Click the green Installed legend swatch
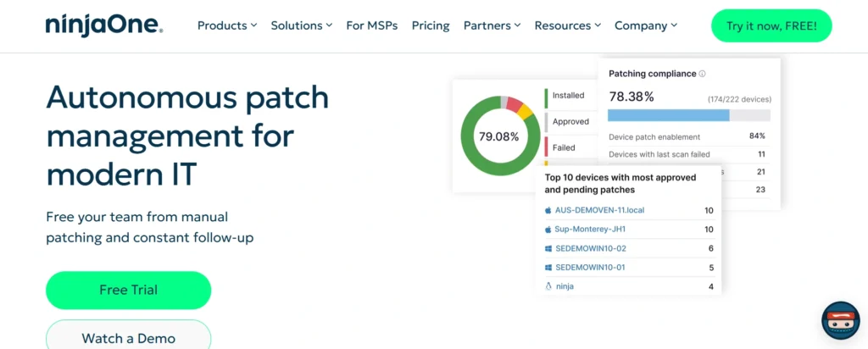 pyautogui.click(x=546, y=98)
